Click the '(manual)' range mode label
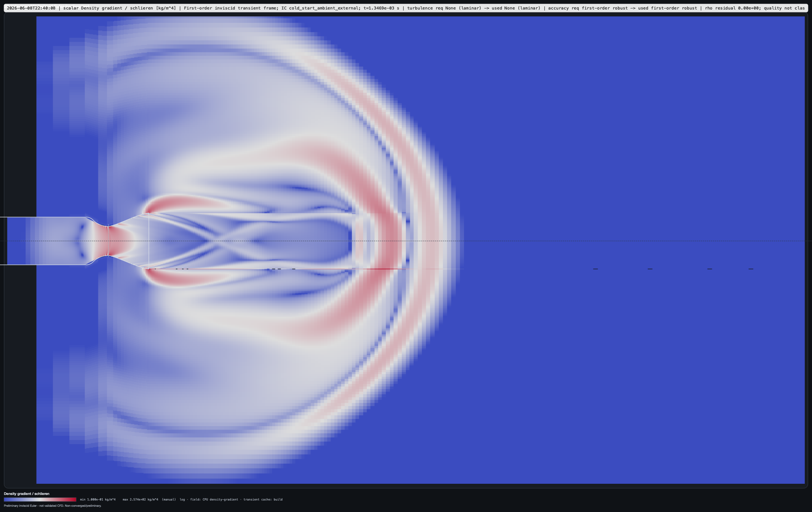This screenshot has width=812, height=512. (169, 500)
